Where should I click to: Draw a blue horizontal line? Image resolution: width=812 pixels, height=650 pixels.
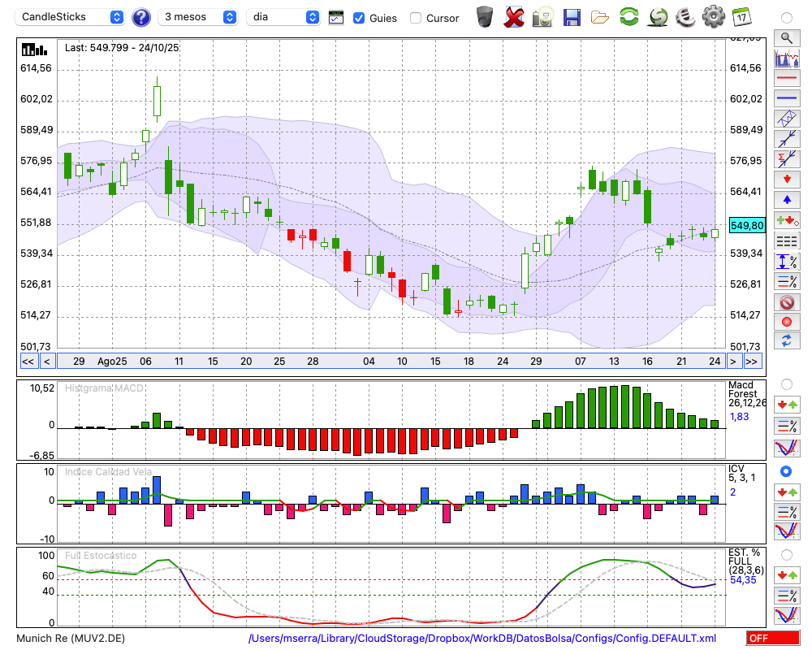point(786,98)
